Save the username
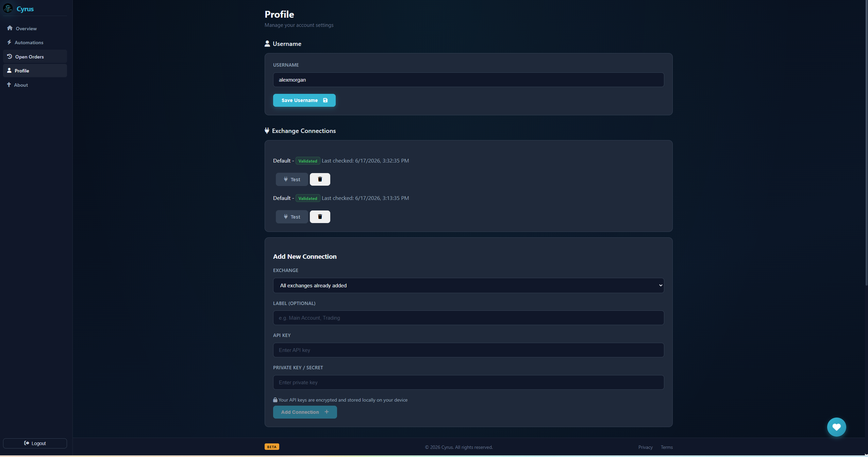 pyautogui.click(x=304, y=100)
